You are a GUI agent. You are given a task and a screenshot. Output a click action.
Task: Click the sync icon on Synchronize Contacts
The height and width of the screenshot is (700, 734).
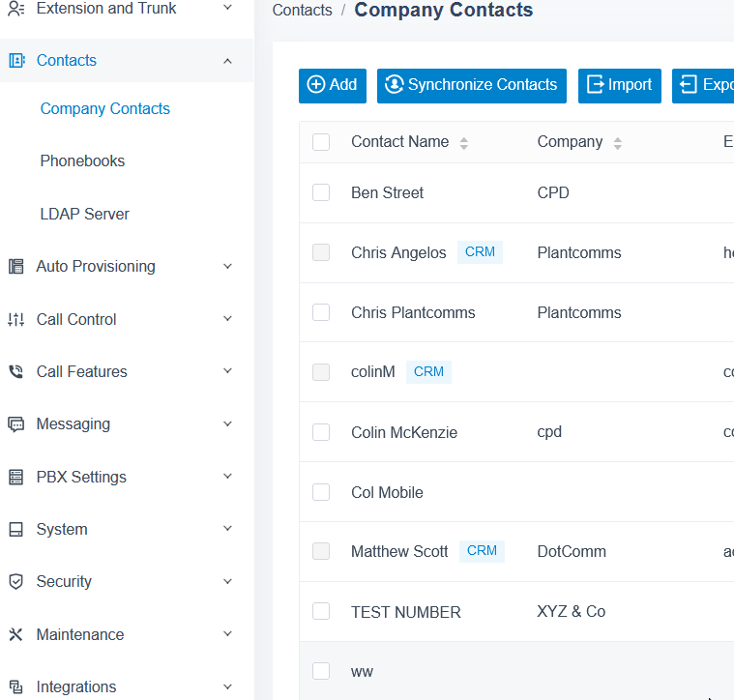click(395, 85)
